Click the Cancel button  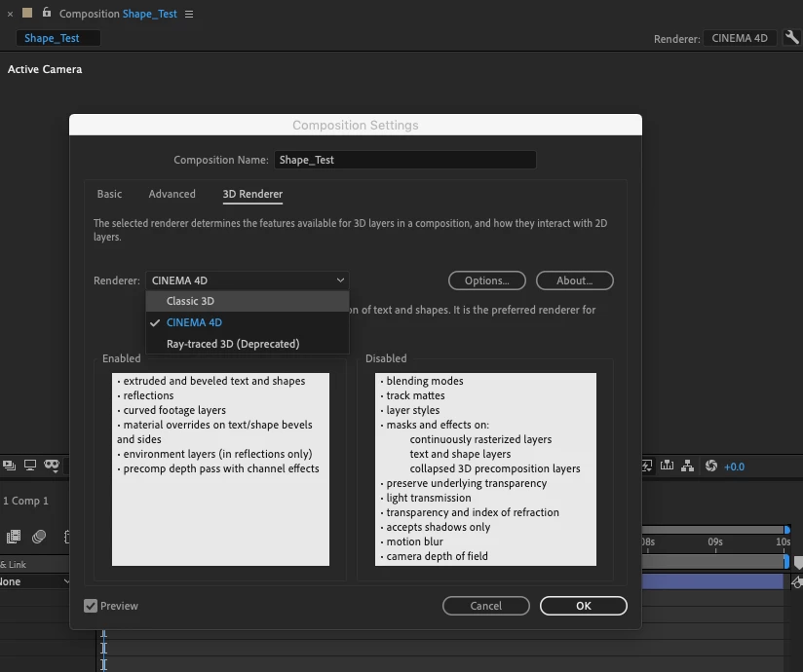pyautogui.click(x=486, y=606)
